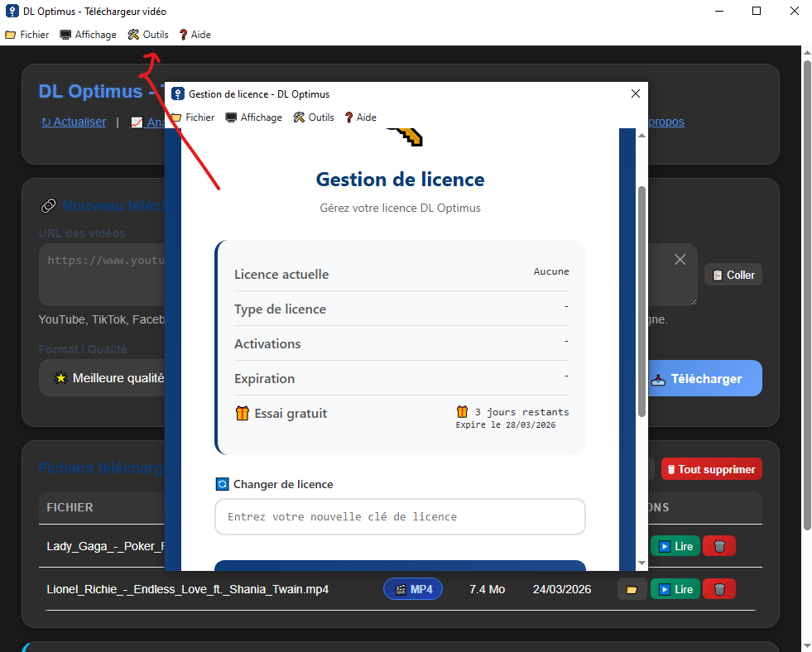Click the Coller button
The width and height of the screenshot is (812, 652).
click(x=733, y=275)
